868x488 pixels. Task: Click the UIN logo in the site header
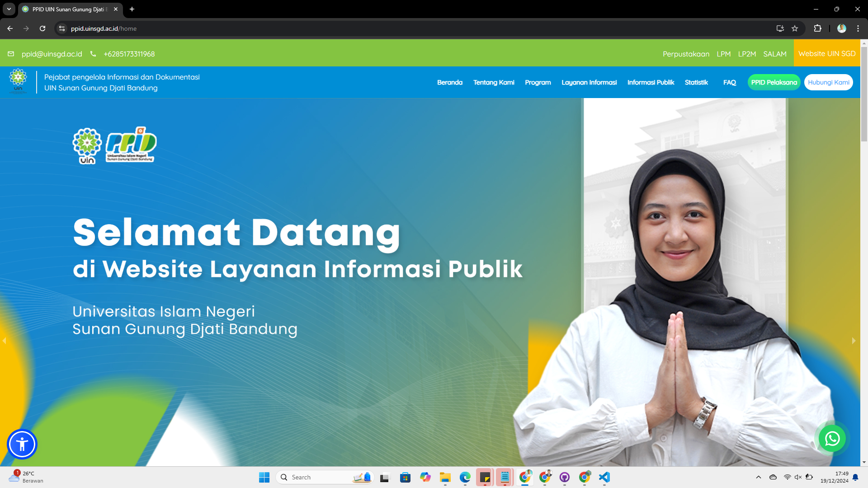click(18, 81)
